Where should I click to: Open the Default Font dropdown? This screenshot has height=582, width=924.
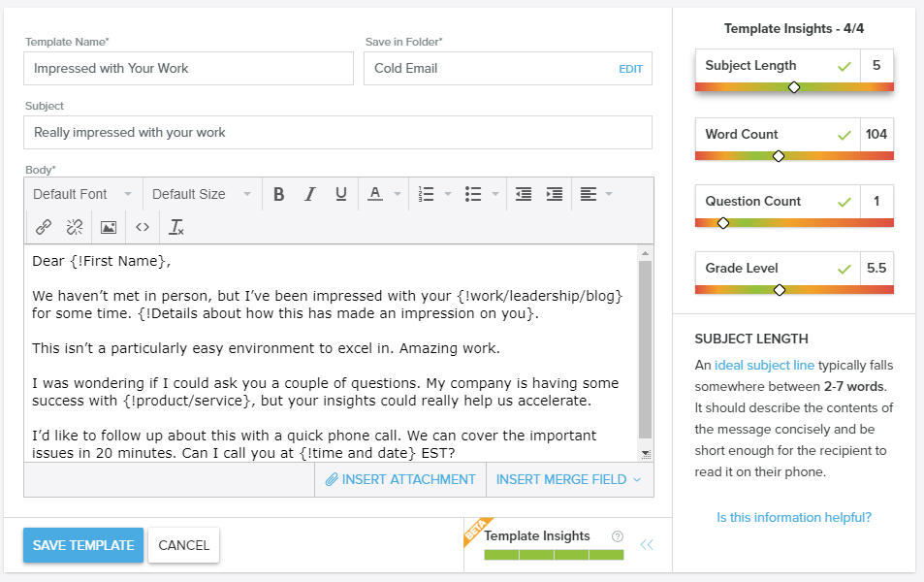point(82,194)
